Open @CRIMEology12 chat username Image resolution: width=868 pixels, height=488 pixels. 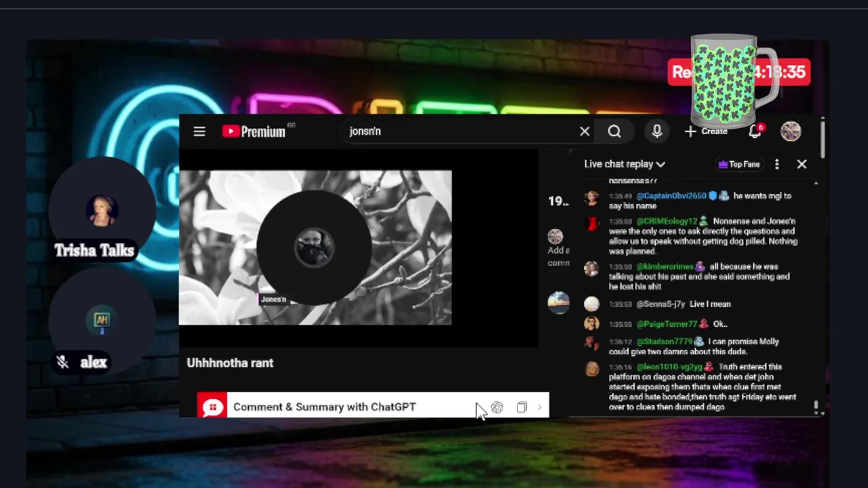pyautogui.click(x=667, y=221)
